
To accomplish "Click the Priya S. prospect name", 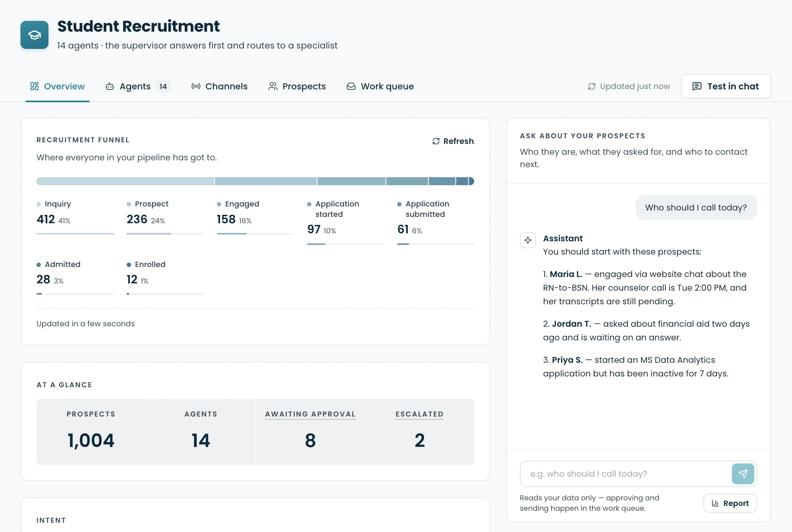I will point(567,360).
